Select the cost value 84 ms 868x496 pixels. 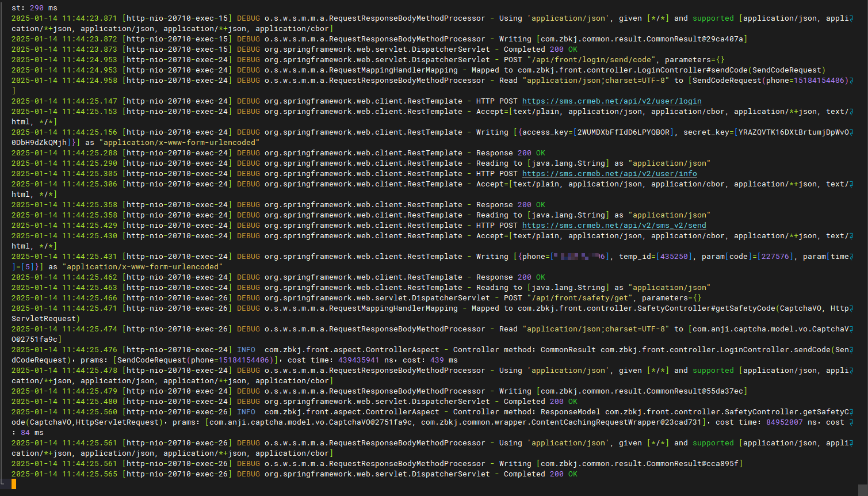click(x=32, y=433)
